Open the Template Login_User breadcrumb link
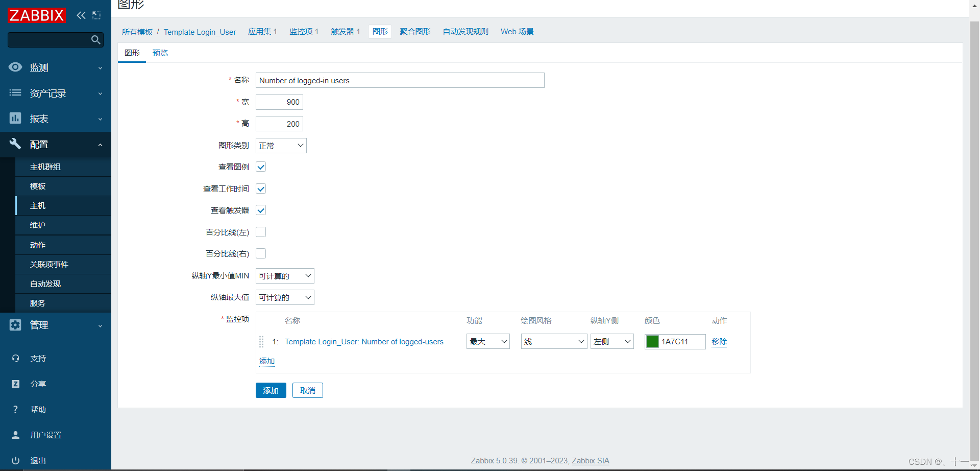This screenshot has width=980, height=471. (x=200, y=32)
